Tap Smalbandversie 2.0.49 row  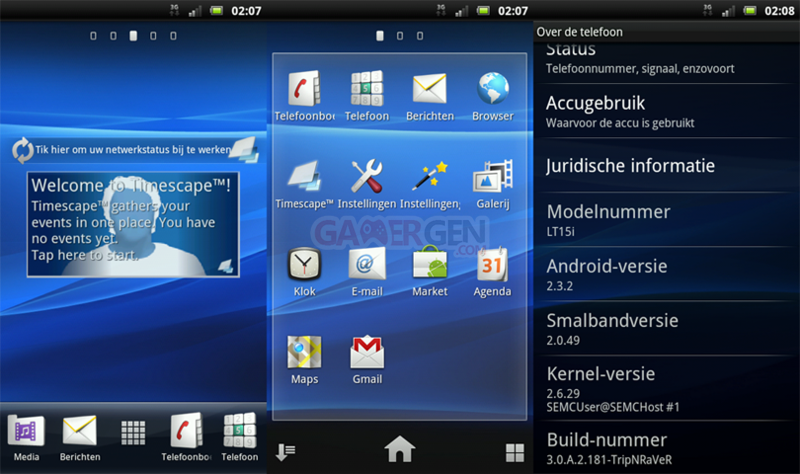coord(666,330)
